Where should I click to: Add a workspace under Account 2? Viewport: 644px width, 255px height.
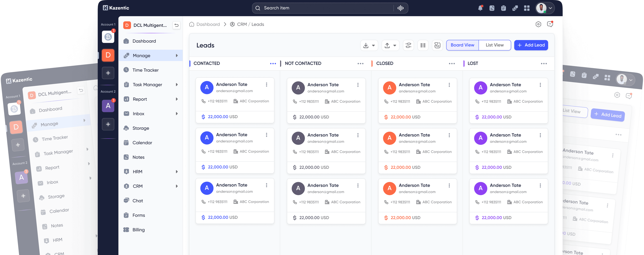coord(108,124)
